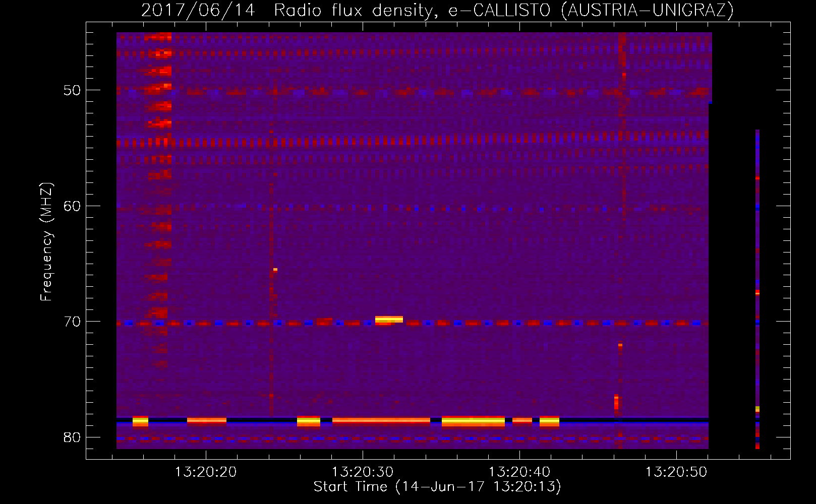Image resolution: width=816 pixels, height=504 pixels.
Task: Select the 13:20:40 time tick label
Action: pos(519,472)
